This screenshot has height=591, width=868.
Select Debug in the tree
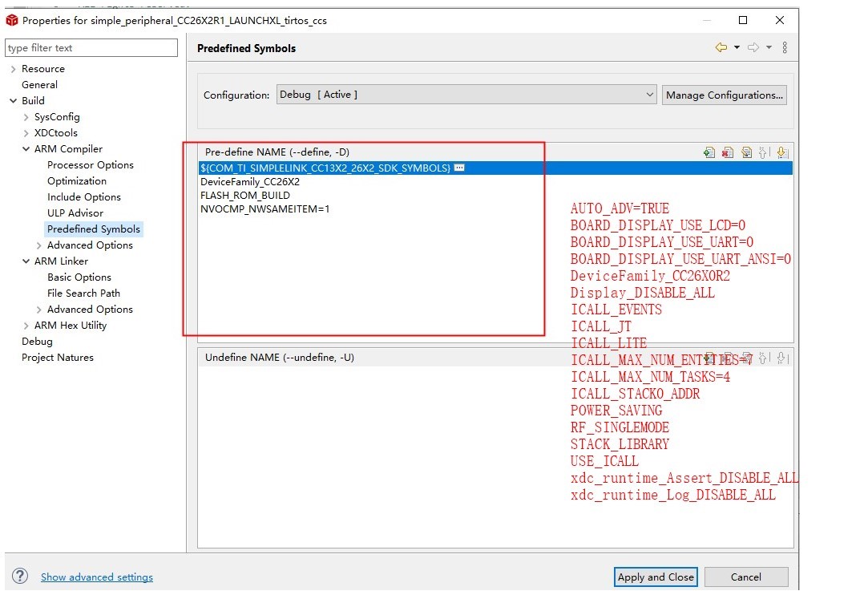tap(37, 342)
